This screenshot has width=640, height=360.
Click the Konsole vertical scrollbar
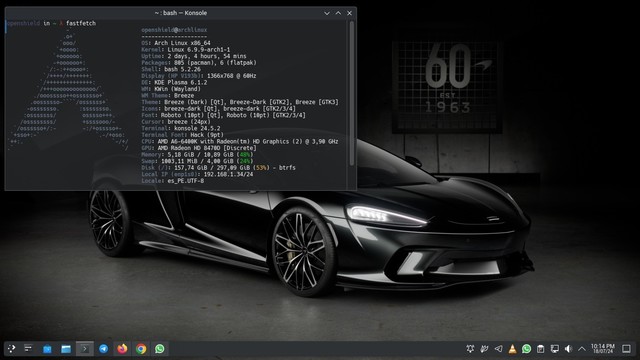coord(352,94)
